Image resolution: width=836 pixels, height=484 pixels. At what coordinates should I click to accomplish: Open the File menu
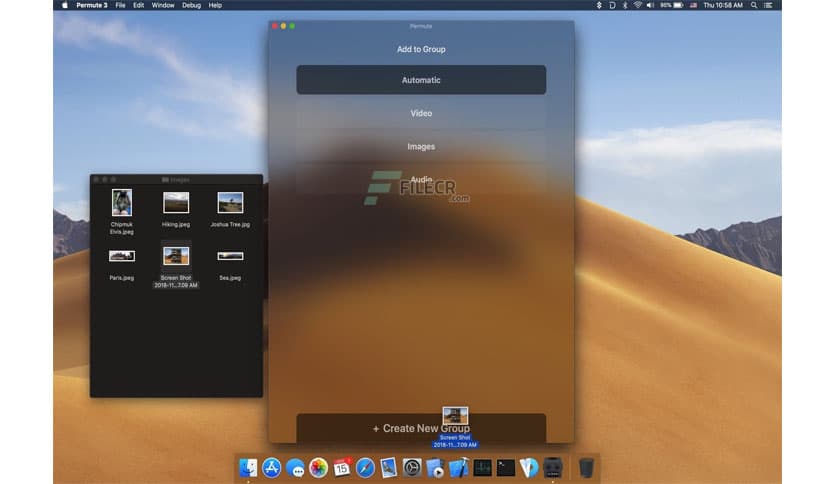pos(120,5)
